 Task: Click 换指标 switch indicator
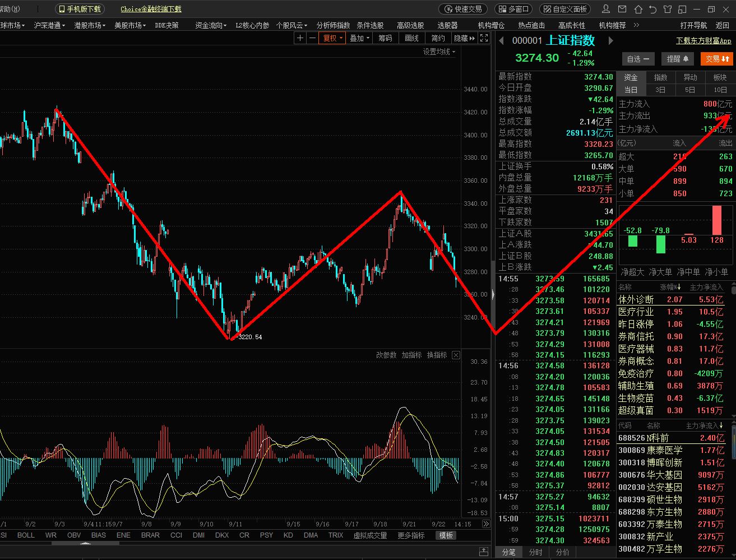point(437,355)
